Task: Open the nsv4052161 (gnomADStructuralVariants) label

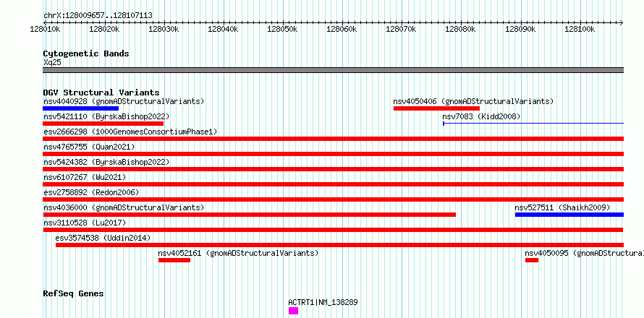Action: (238, 253)
